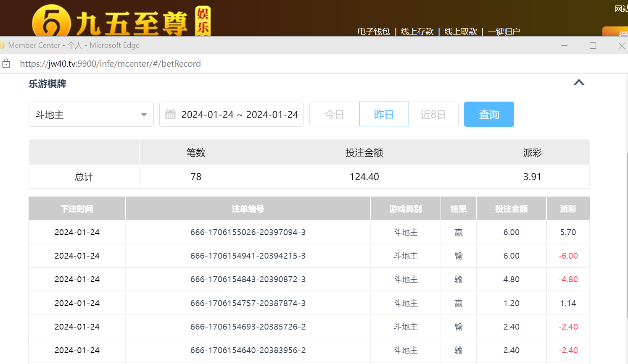Open 电子钱包 in top navigation

tap(374, 31)
